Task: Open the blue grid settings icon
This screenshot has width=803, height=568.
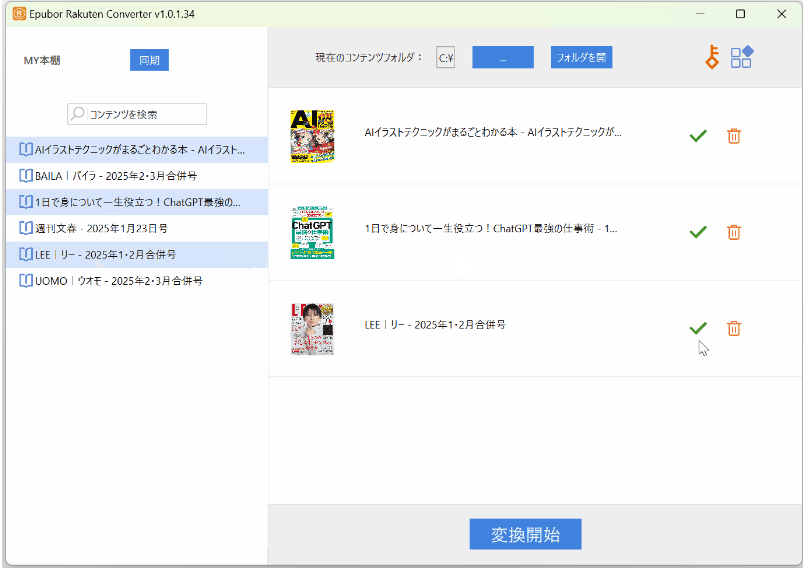Action: (x=742, y=57)
